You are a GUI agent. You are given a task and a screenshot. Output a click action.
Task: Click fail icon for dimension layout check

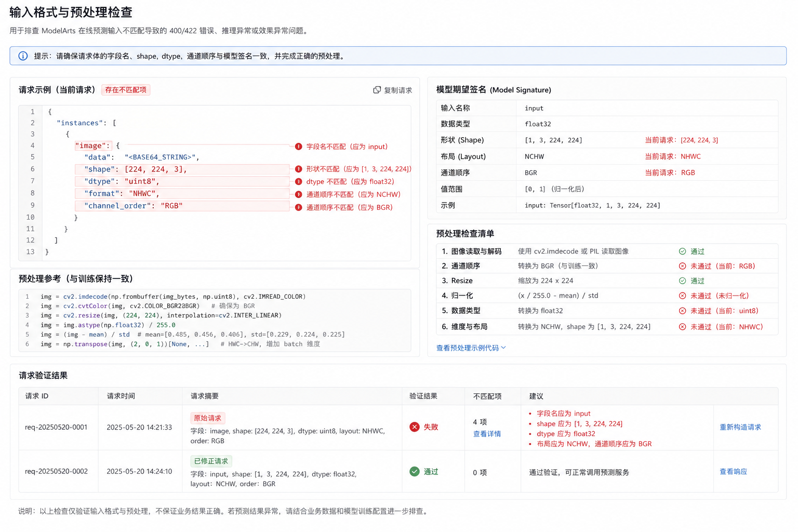pyautogui.click(x=683, y=327)
